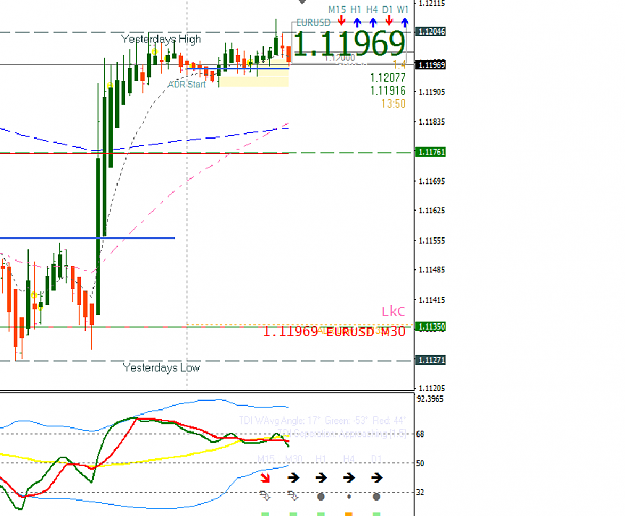Click the black right arrow under faint H4
Viewport: 625px width, 516px height.
click(x=349, y=477)
